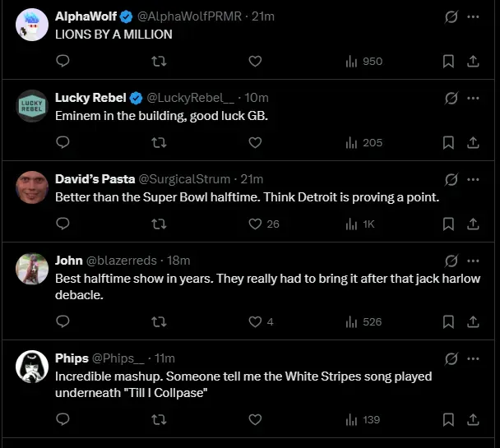500x448 pixels.
Task: Repost Lucky Rebel's Eminem post
Action: click(x=160, y=142)
